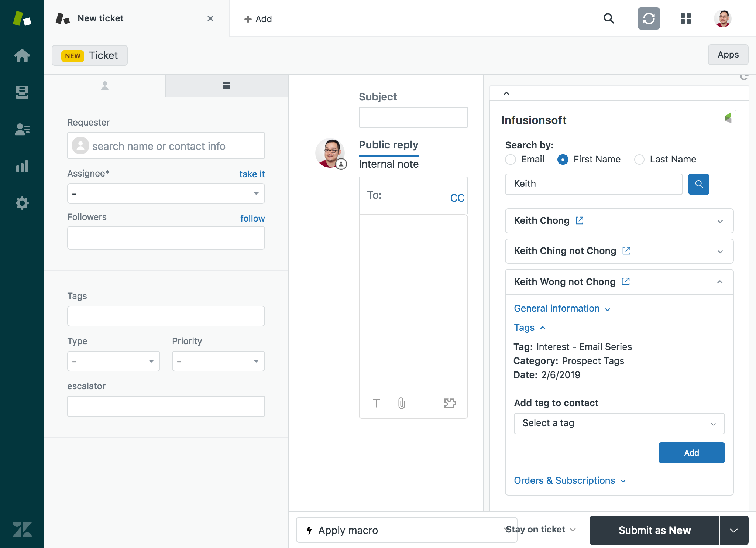Image resolution: width=756 pixels, height=548 pixels.
Task: Click the take it link
Action: tap(252, 174)
